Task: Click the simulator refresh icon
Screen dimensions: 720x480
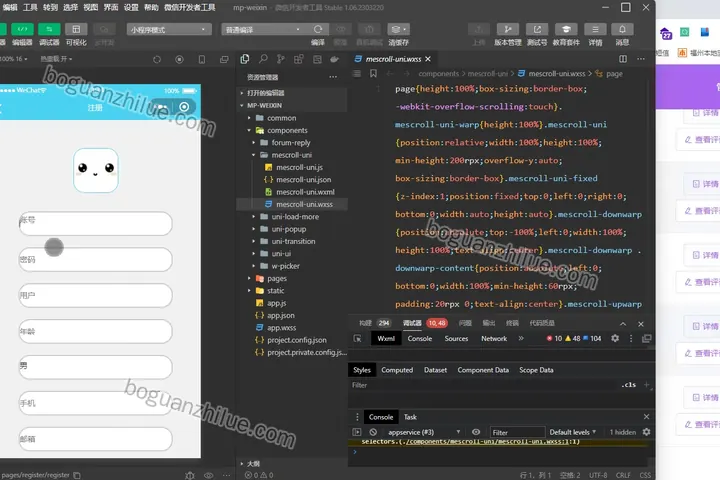Action: pos(157,59)
